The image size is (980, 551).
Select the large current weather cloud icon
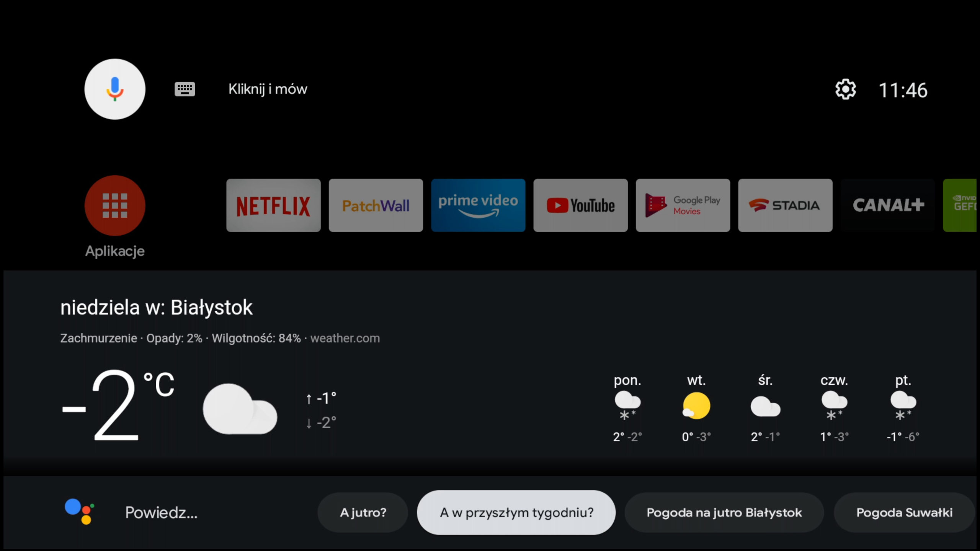240,409
